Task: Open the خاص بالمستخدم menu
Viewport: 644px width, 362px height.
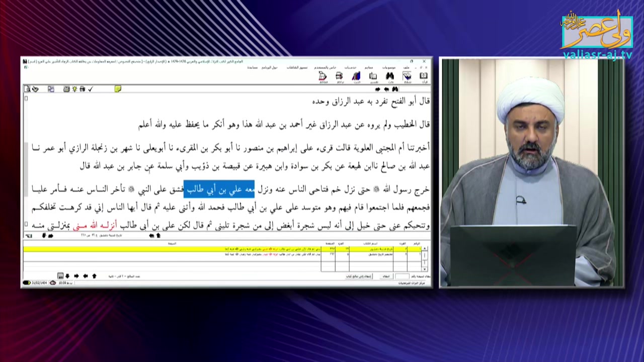Action: coord(325,67)
